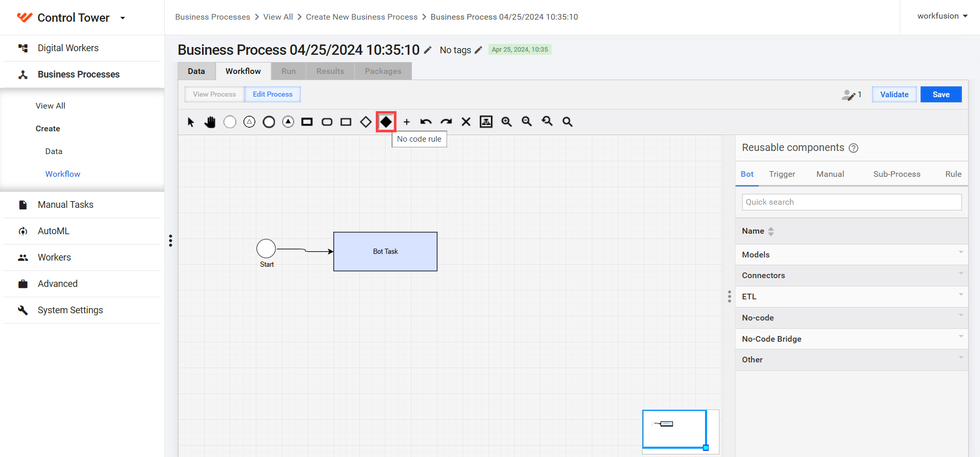Switch to the Workflow tab
980x457 pixels.
243,71
